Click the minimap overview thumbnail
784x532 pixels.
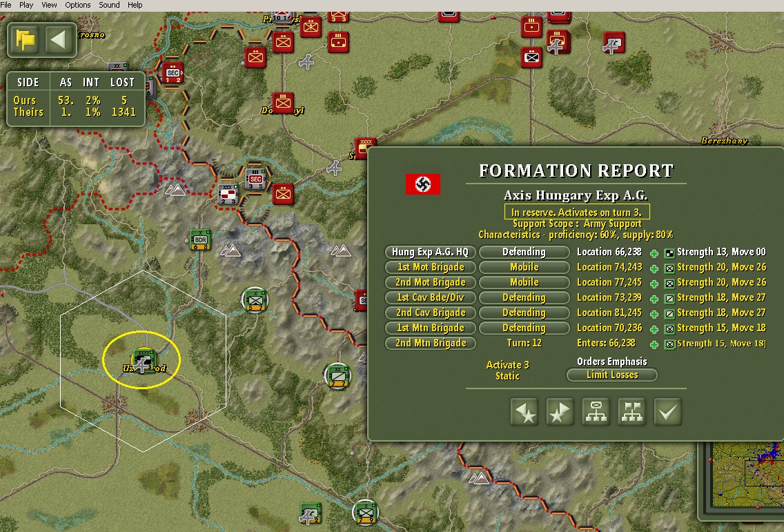[748, 475]
